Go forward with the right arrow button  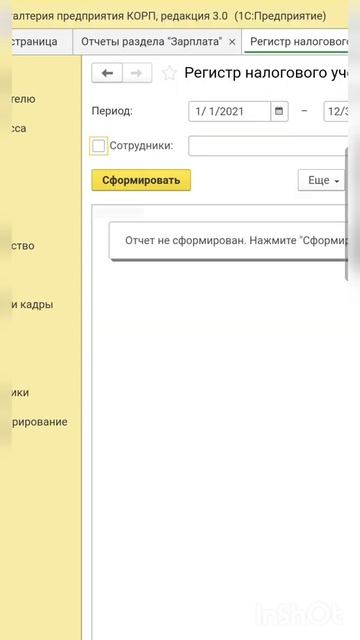point(137,73)
